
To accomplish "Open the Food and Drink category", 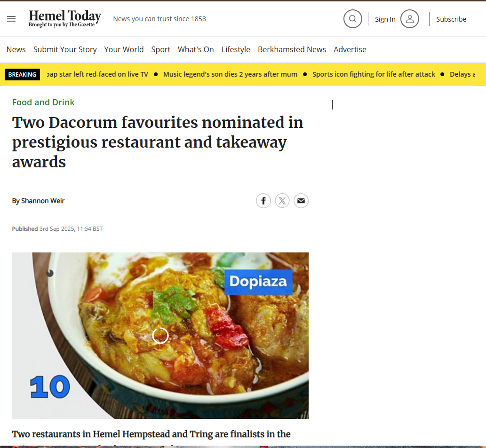I will click(x=43, y=102).
